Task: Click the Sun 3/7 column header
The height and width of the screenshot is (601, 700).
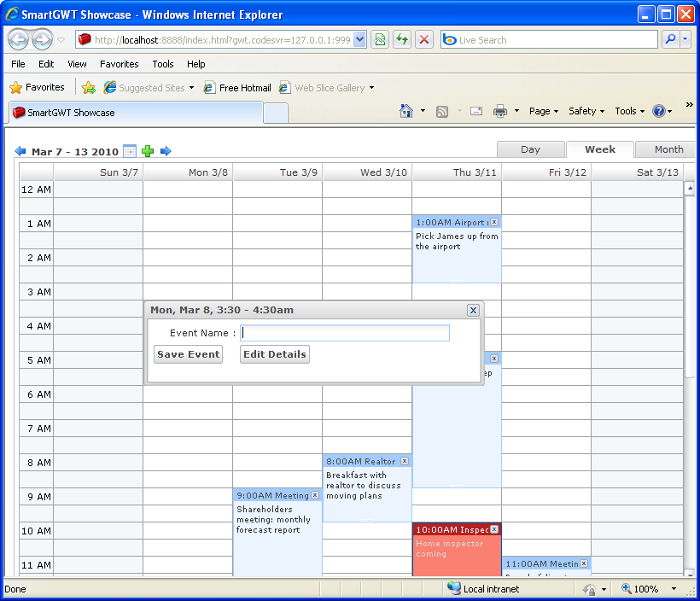Action: click(98, 172)
